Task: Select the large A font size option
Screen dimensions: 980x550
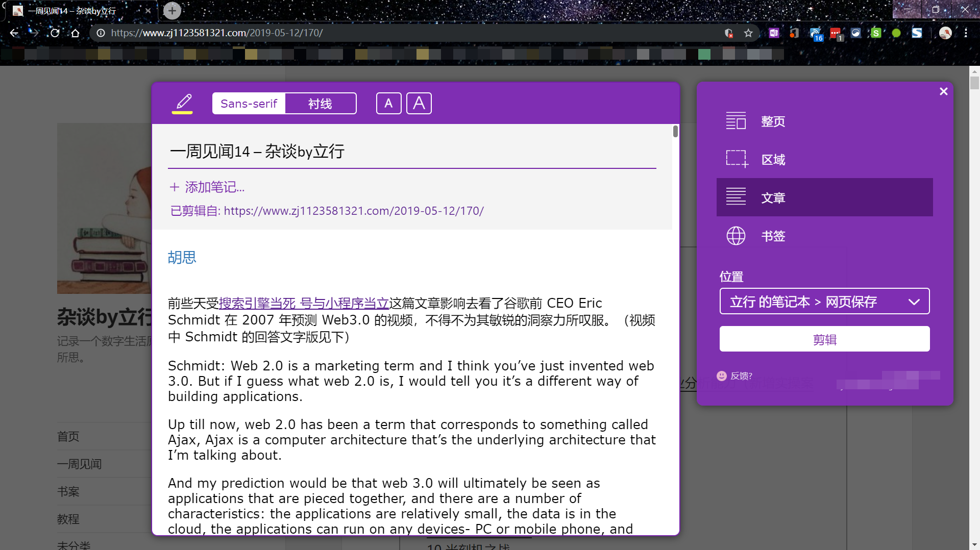Action: [419, 103]
